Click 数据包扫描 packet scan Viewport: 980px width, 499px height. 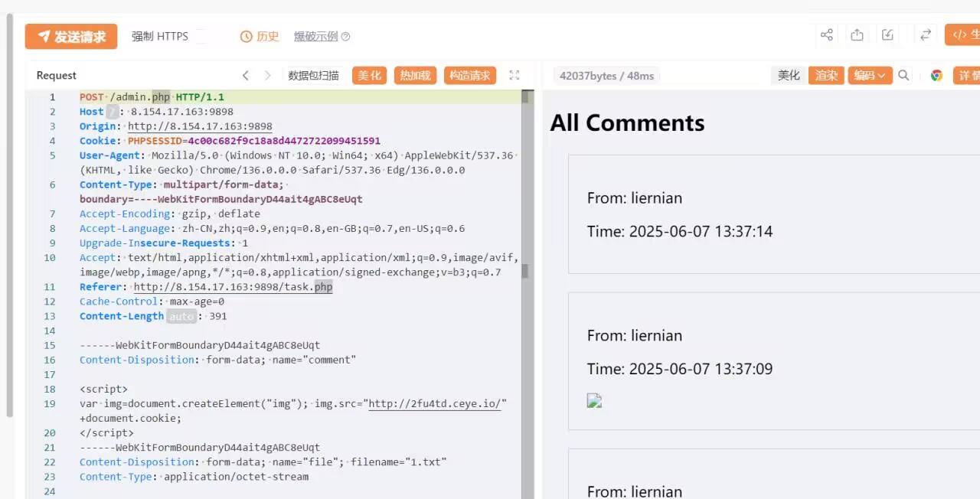click(x=313, y=75)
